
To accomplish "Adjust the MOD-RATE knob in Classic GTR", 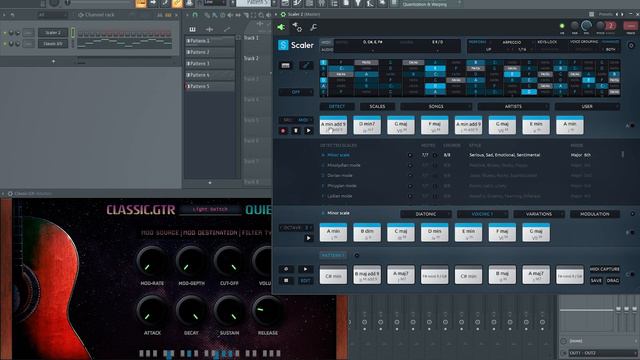I will click(x=152, y=262).
